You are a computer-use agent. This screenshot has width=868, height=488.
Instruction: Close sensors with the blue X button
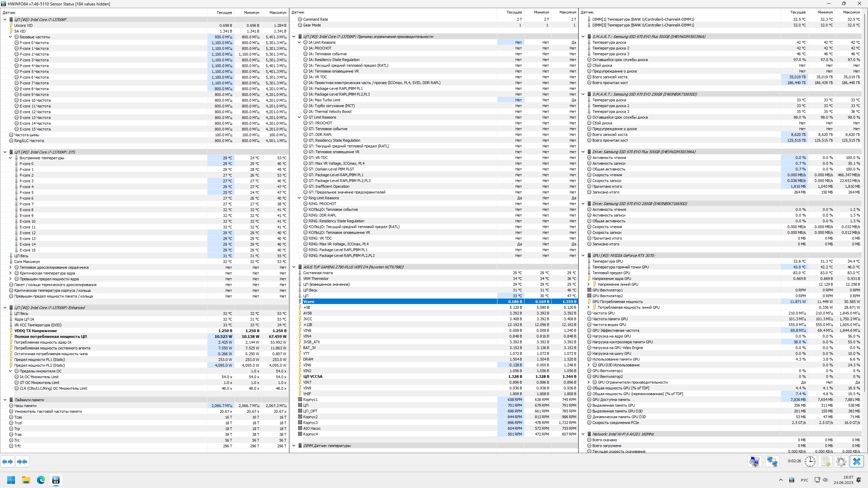pyautogui.click(x=857, y=462)
